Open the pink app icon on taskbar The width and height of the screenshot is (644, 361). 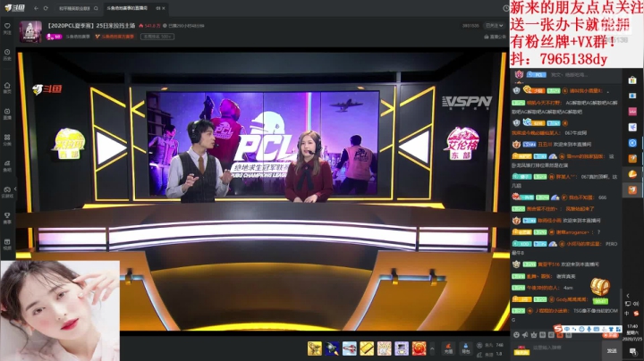click(632, 112)
